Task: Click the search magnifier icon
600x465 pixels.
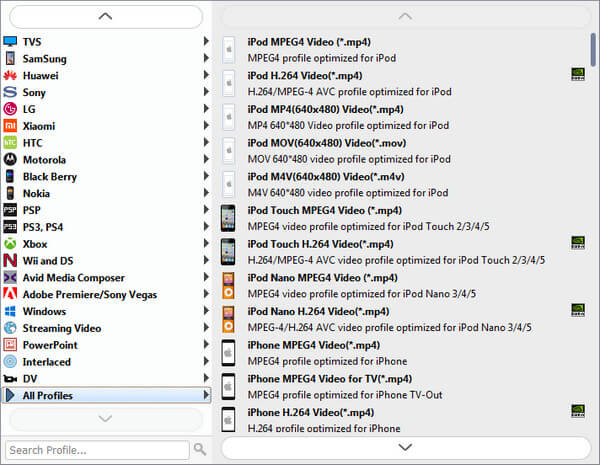Action: 200,449
